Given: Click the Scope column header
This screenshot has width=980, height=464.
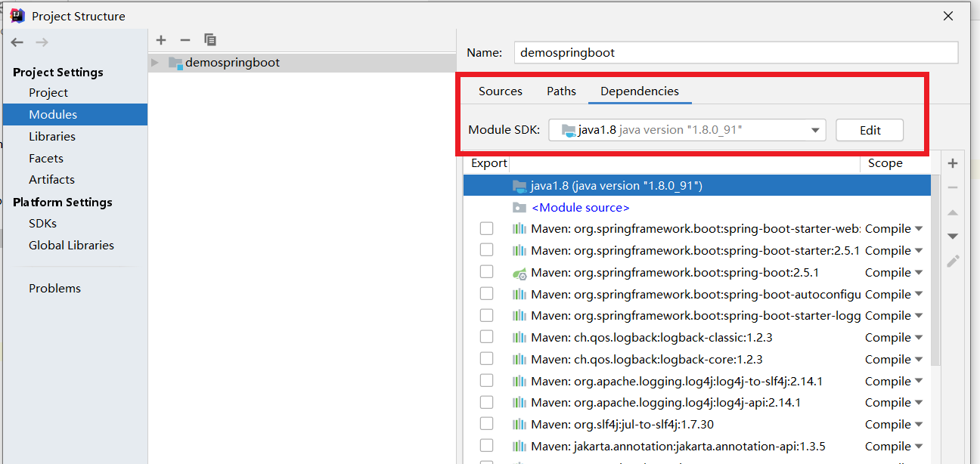Looking at the screenshot, I should point(885,163).
